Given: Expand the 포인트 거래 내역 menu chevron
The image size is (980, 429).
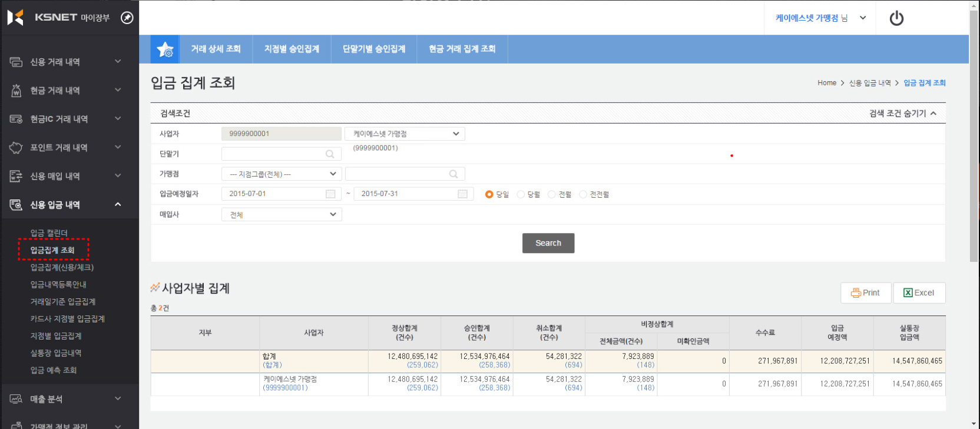Looking at the screenshot, I should [x=118, y=147].
